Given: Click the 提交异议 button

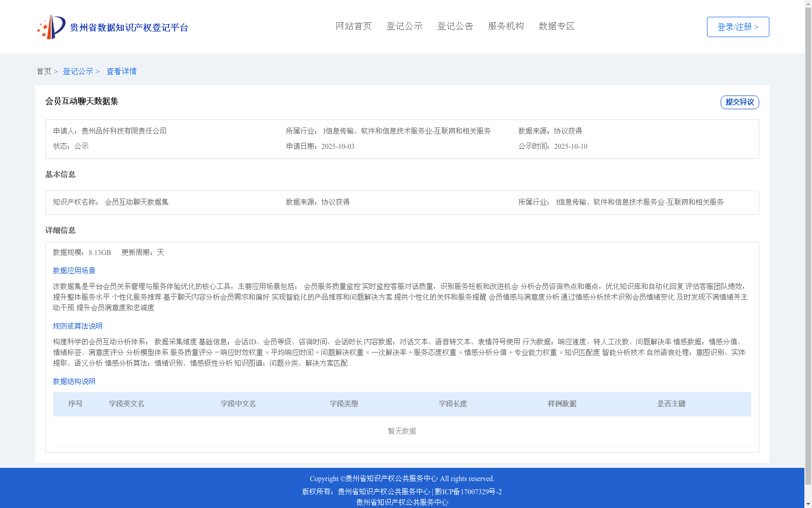Looking at the screenshot, I should 740,102.
